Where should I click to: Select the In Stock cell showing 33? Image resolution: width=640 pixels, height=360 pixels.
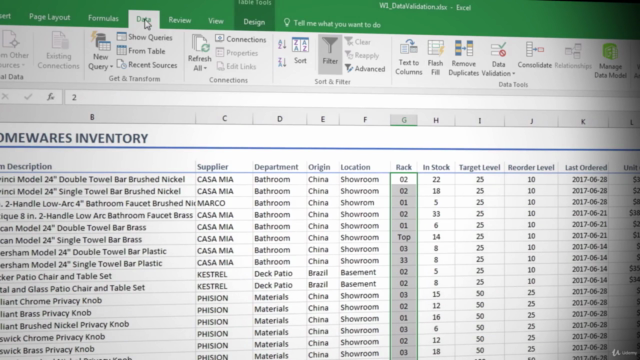[436, 213]
